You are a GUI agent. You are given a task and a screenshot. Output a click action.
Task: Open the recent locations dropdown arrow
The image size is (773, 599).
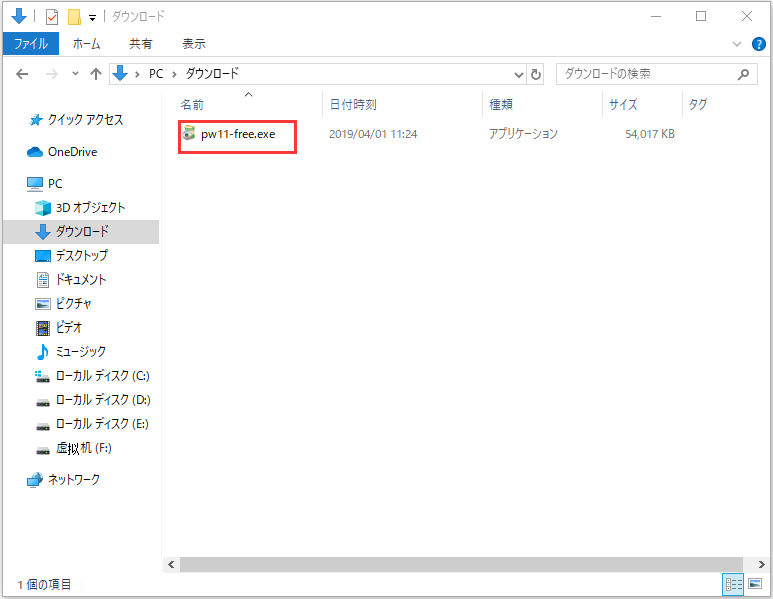(75, 74)
